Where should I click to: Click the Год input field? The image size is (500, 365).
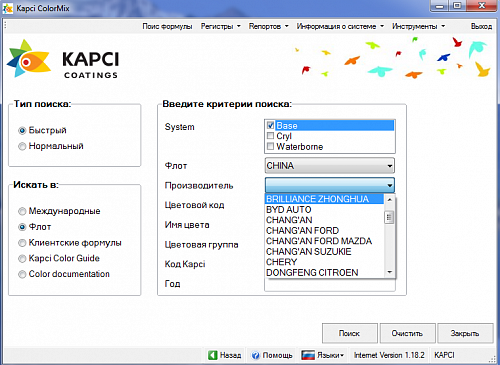(x=330, y=284)
